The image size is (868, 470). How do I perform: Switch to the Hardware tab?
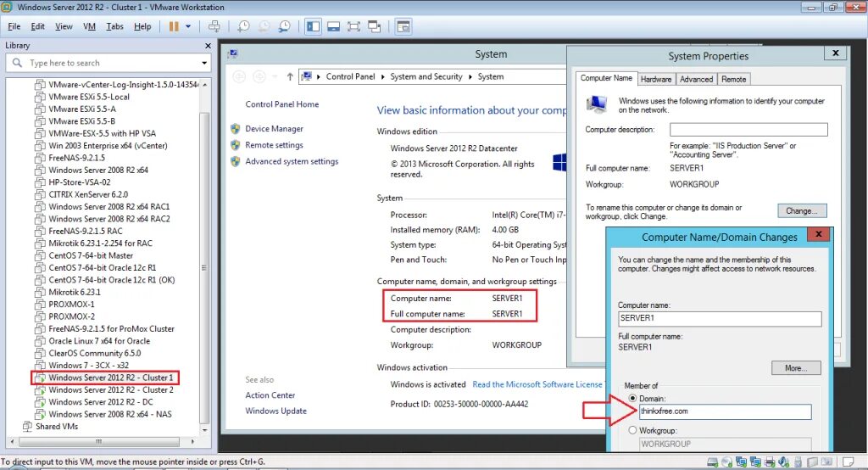pos(656,79)
